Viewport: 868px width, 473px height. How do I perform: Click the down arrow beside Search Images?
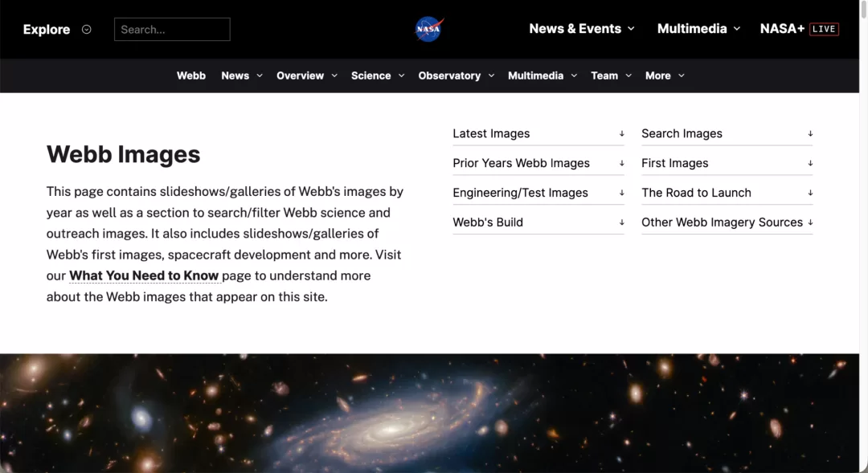coord(810,134)
